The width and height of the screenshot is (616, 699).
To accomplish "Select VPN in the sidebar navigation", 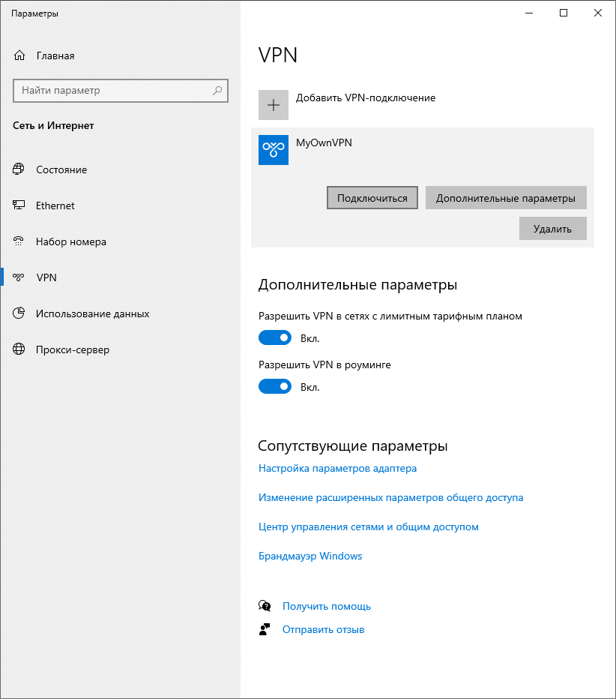I will (18, 277).
